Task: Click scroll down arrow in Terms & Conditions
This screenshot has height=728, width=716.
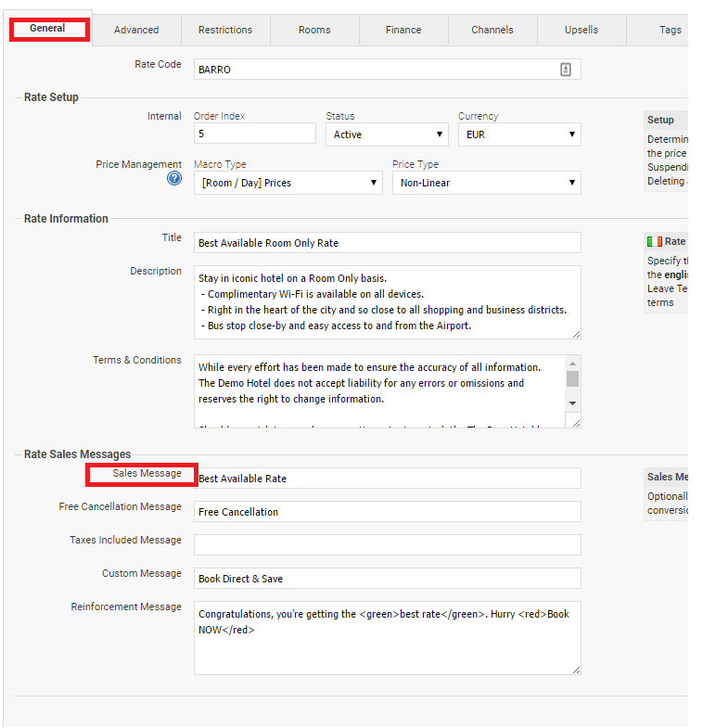Action: (x=572, y=403)
